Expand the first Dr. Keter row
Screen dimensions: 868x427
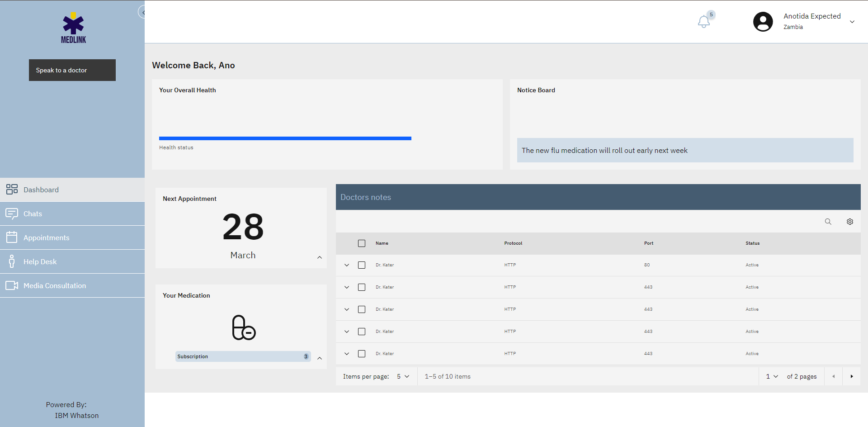coord(347,265)
